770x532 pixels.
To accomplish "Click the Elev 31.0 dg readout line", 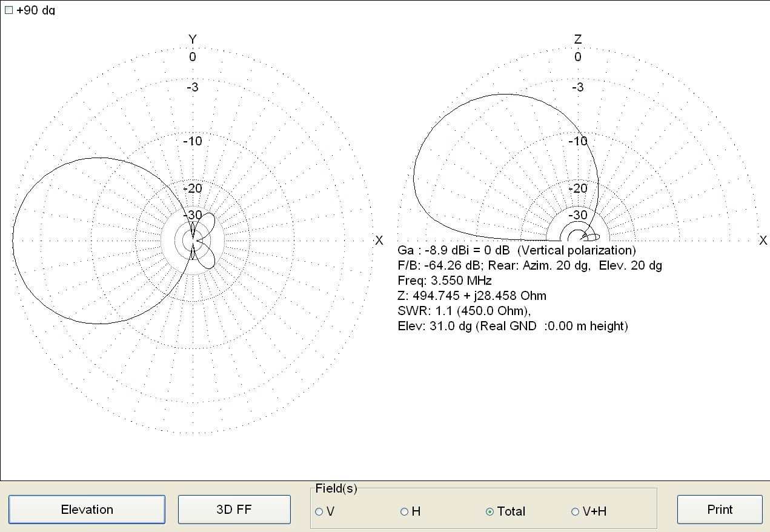I will coord(513,326).
